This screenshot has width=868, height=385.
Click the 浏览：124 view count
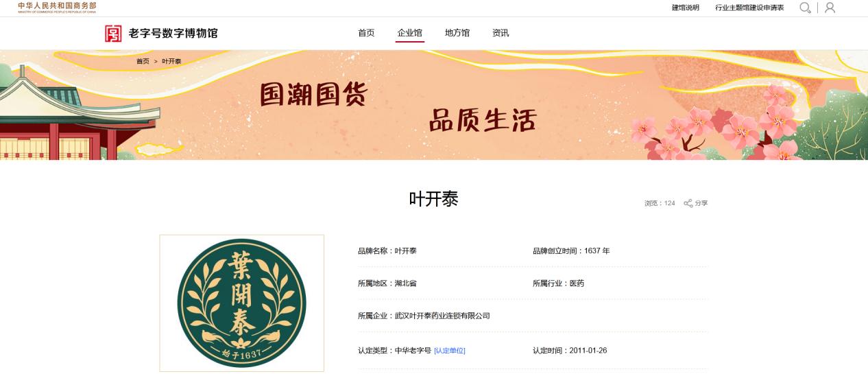click(x=660, y=203)
